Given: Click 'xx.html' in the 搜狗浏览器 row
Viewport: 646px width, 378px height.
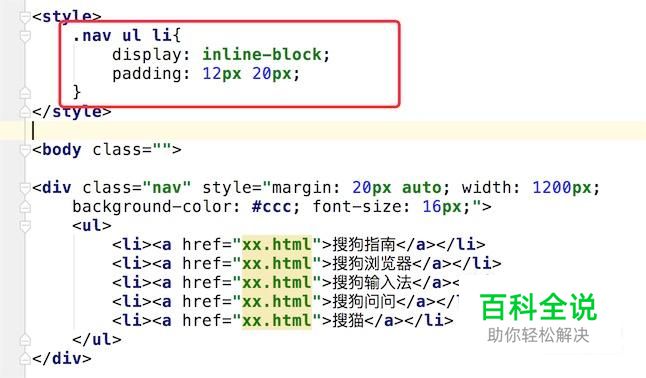Looking at the screenshot, I should coord(276,263).
